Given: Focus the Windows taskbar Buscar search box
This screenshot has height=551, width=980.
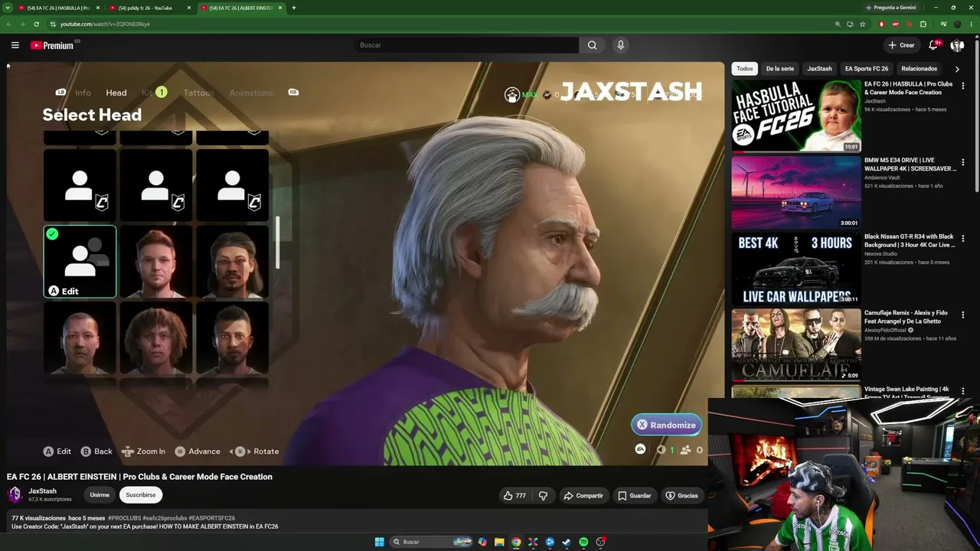Looking at the screenshot, I should pyautogui.click(x=431, y=542).
